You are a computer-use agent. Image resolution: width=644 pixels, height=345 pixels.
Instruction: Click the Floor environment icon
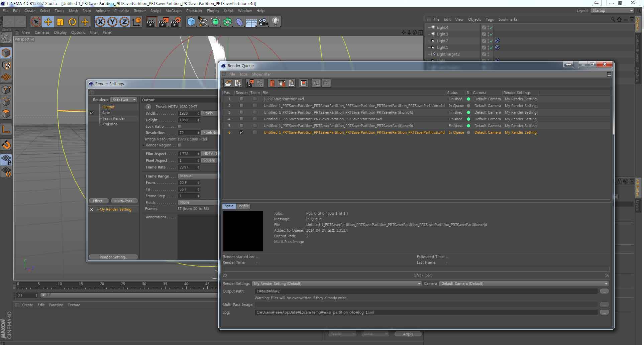[x=251, y=22]
